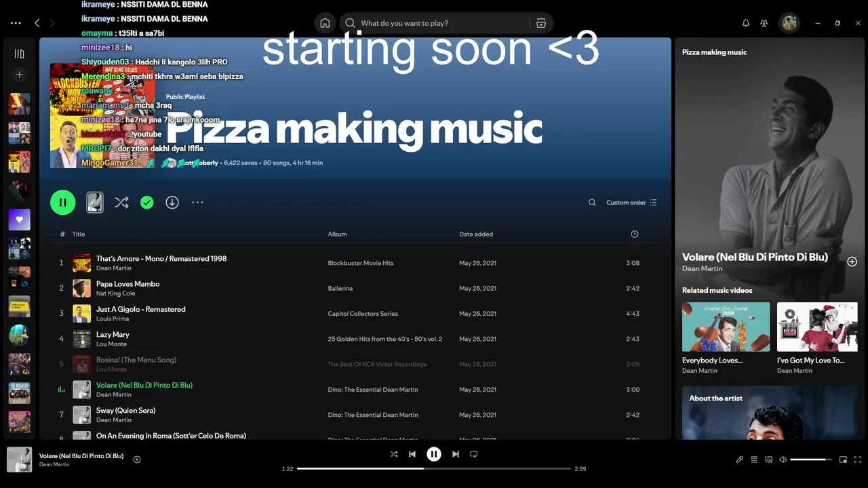The image size is (868, 488).
Task: Open album link Blockbuster Movie Hits
Action: (360, 263)
